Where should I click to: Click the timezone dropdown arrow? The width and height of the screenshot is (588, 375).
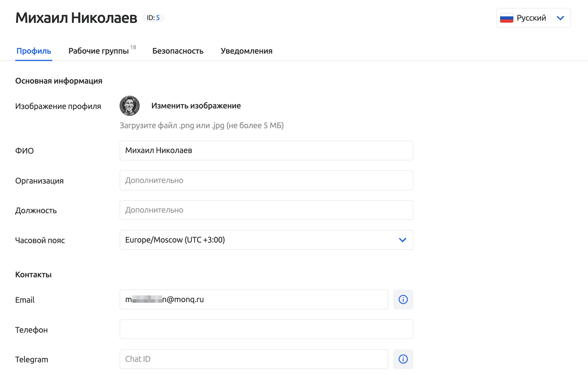click(x=402, y=240)
